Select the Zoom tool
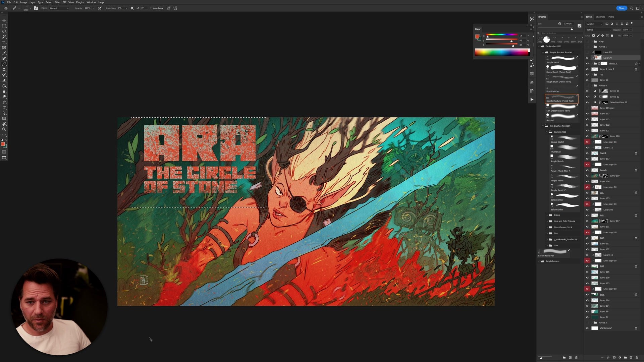The height and width of the screenshot is (362, 644). point(4,129)
